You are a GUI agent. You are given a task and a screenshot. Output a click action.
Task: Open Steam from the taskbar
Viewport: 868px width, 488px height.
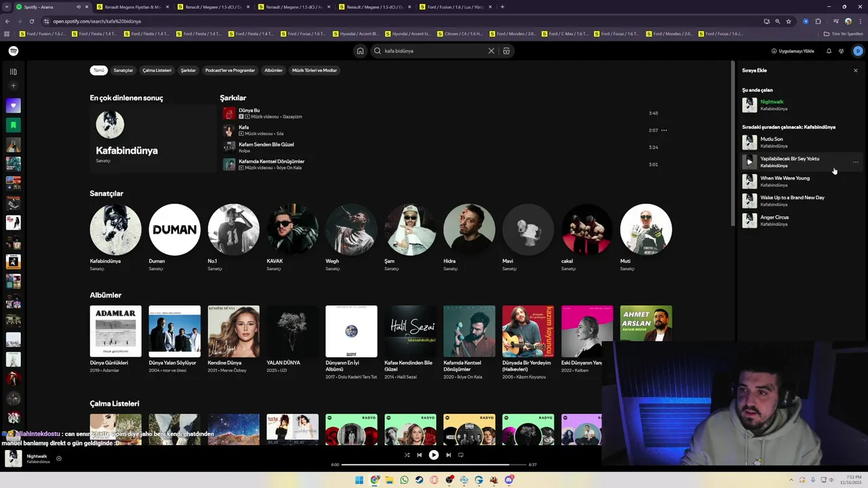pos(419,480)
